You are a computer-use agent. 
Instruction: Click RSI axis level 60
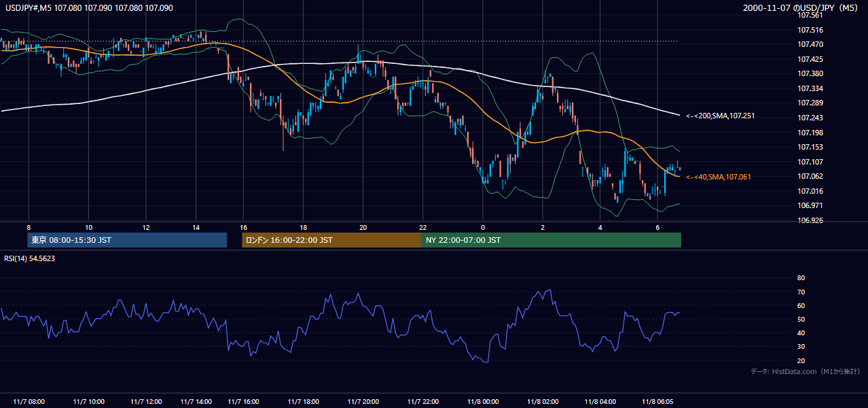[801, 305]
